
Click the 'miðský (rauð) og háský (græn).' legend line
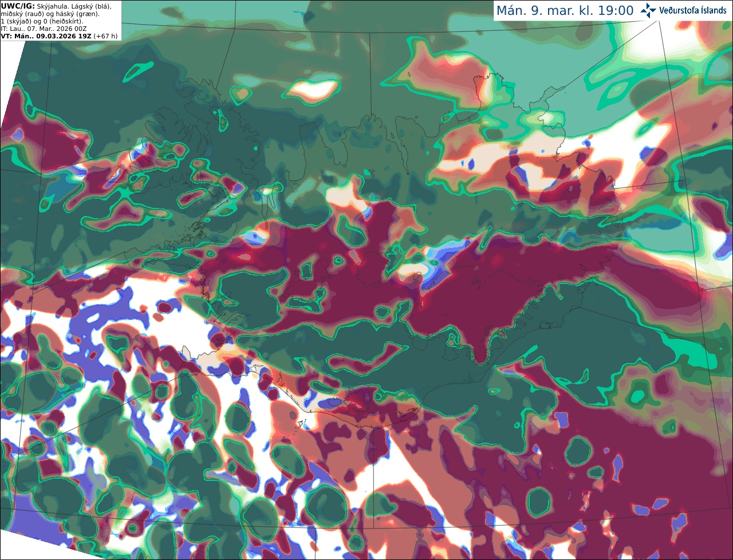[x=50, y=14]
